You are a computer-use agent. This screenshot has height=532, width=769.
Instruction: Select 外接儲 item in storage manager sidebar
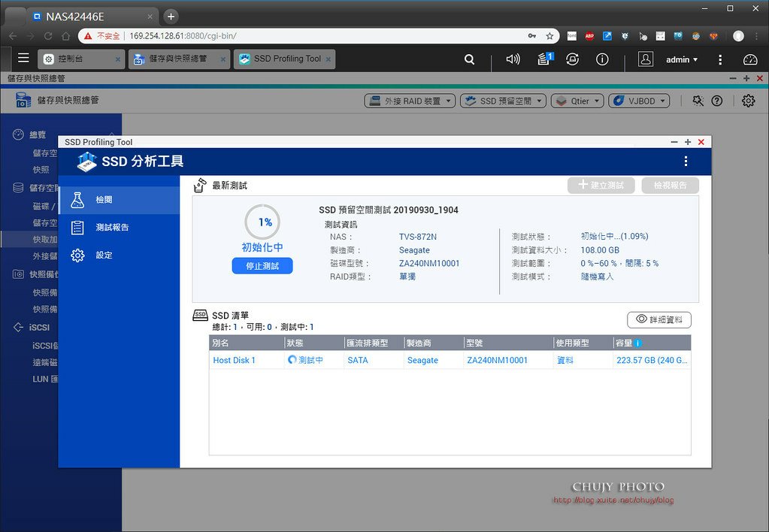coord(44,256)
